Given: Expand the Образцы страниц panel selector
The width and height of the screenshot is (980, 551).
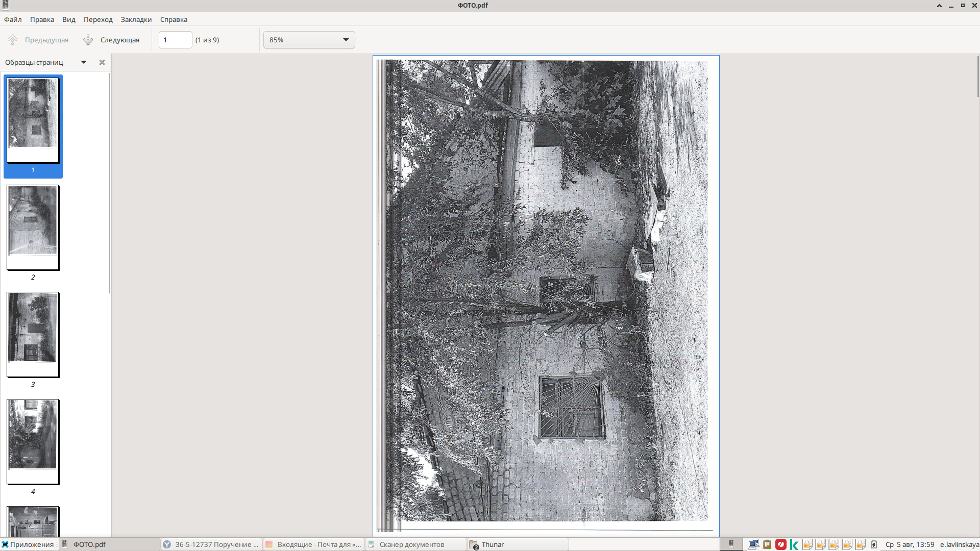Looking at the screenshot, I should 84,62.
